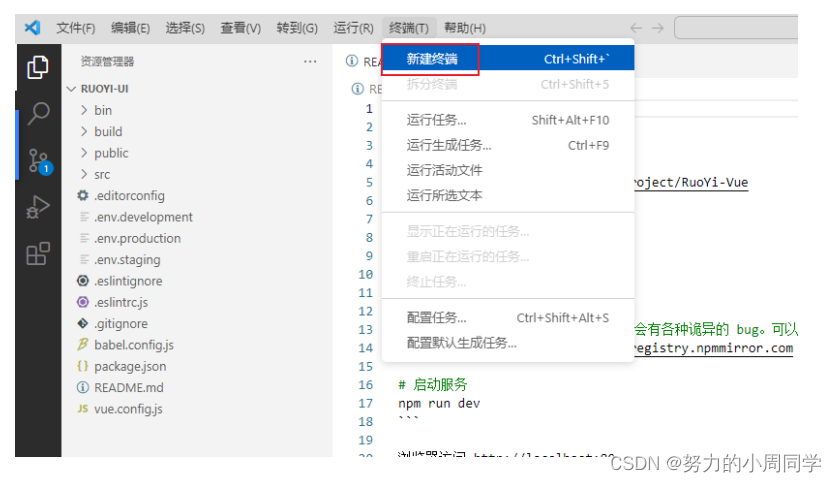This screenshot has width=836, height=482.
Task: Expand the build folder
Action: [x=84, y=131]
